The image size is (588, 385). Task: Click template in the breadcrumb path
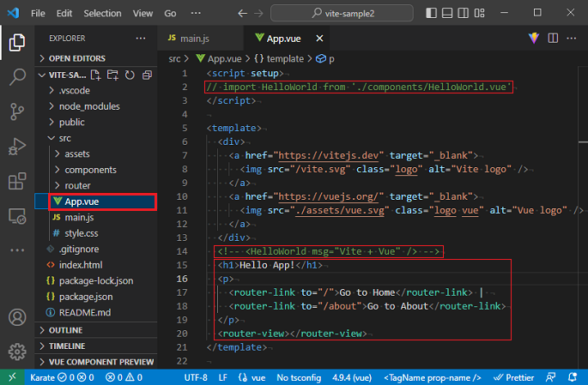click(x=279, y=59)
